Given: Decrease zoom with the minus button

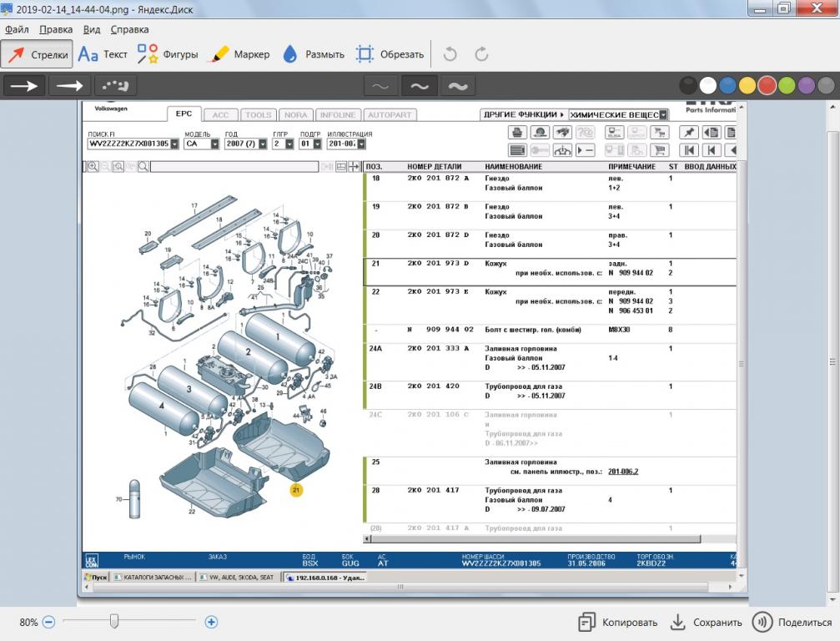Looking at the screenshot, I should click(x=48, y=623).
